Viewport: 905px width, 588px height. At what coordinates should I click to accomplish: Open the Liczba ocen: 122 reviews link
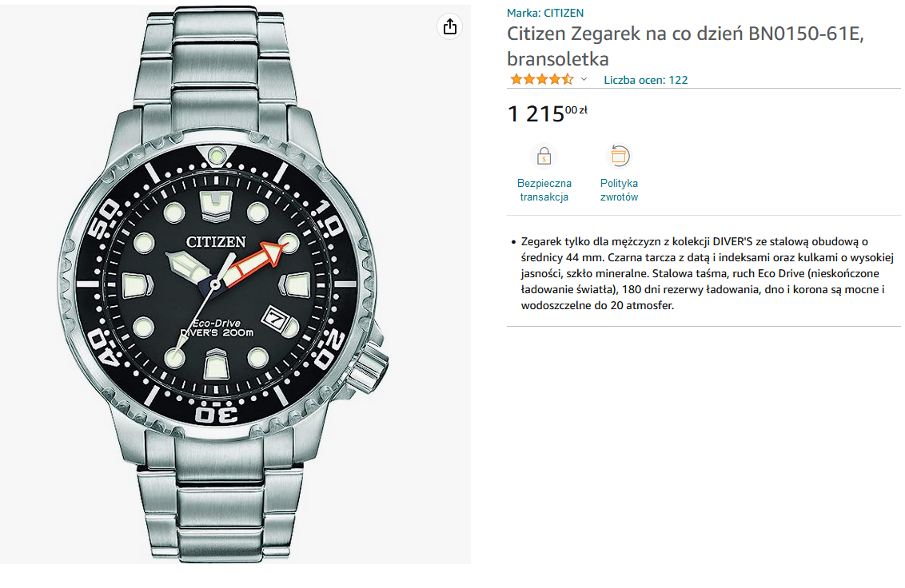[x=645, y=80]
